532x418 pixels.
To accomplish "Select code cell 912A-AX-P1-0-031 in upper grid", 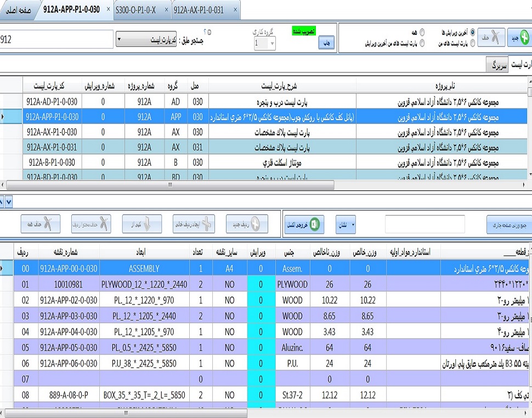I will [x=52, y=147].
